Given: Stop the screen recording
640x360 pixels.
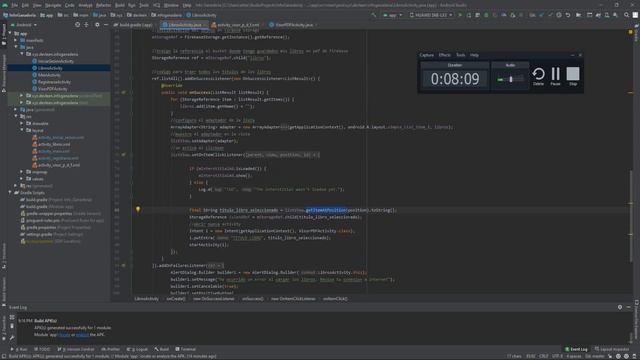Looking at the screenshot, I should click(573, 76).
